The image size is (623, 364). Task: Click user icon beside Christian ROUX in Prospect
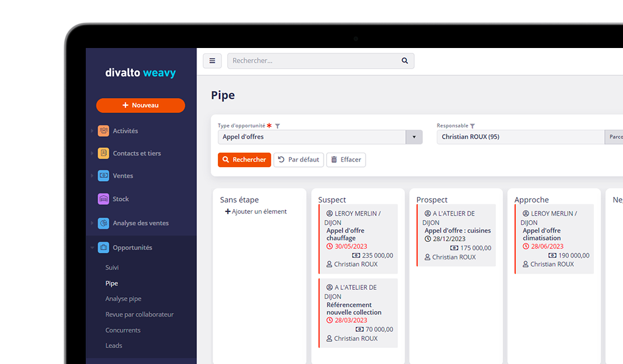428,257
